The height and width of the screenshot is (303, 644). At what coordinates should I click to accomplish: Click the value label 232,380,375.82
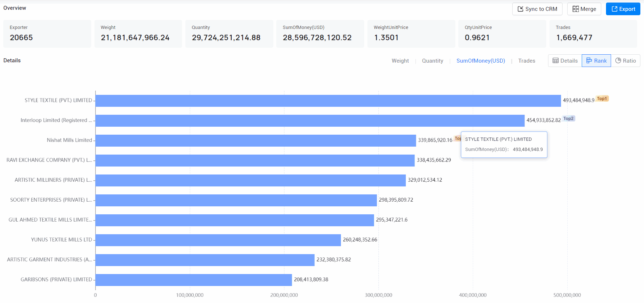pos(334,260)
